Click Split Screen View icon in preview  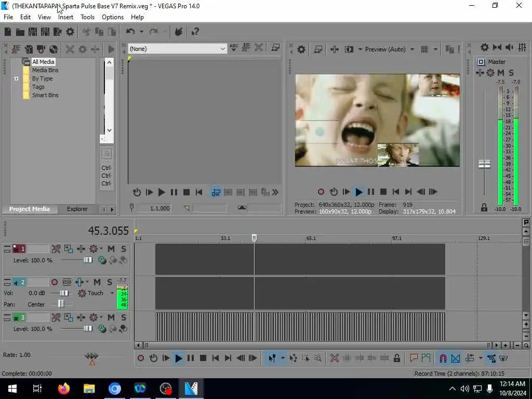coord(349,49)
